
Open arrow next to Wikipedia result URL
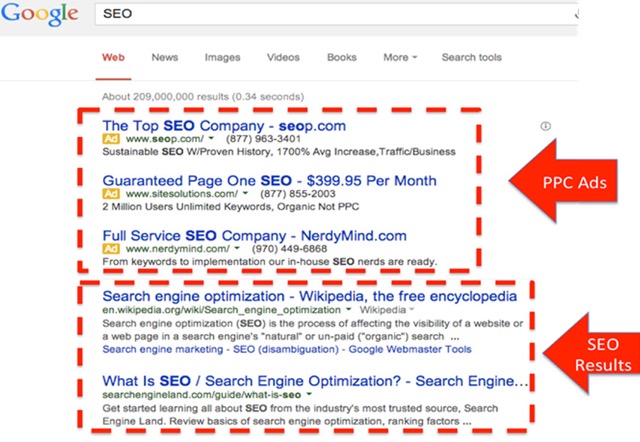coord(348,309)
